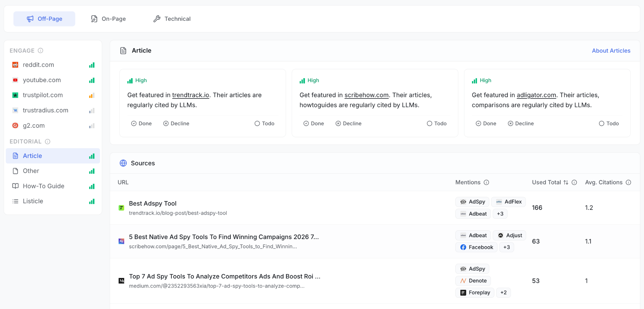644x309 pixels.
Task: Go to the Technical tab
Action: pos(172,19)
